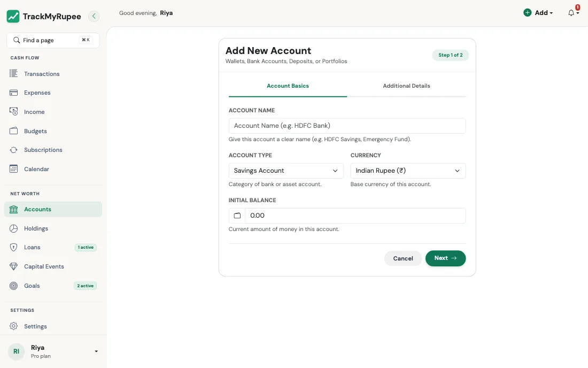Viewport: 588px width, 368px height.
Task: Open notifications via the bell icon
Action: pyautogui.click(x=571, y=13)
